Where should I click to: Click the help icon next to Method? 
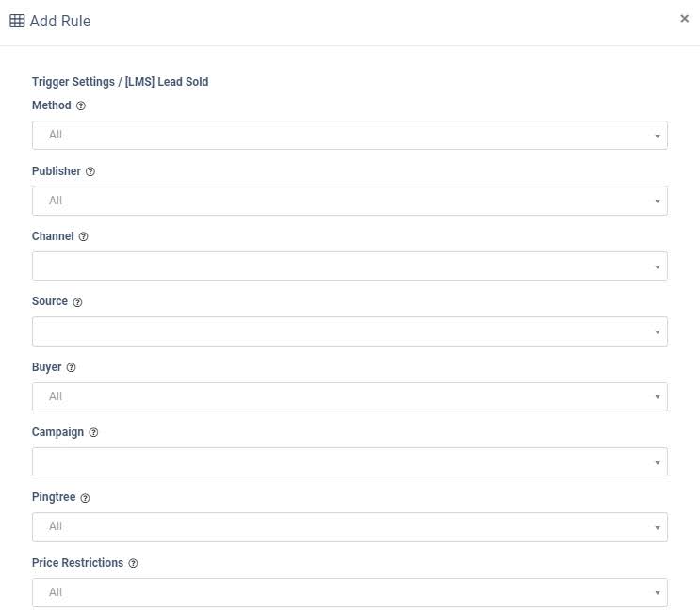point(81,105)
